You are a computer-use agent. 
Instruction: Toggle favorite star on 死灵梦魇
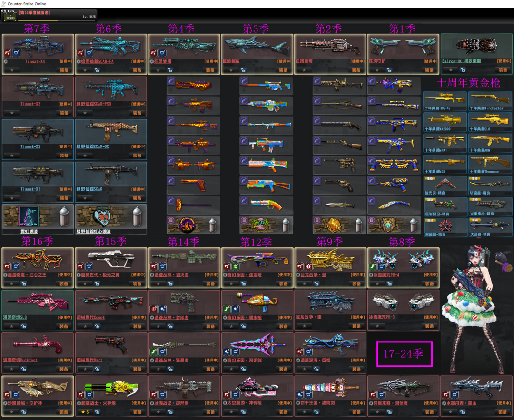coord(158,70)
